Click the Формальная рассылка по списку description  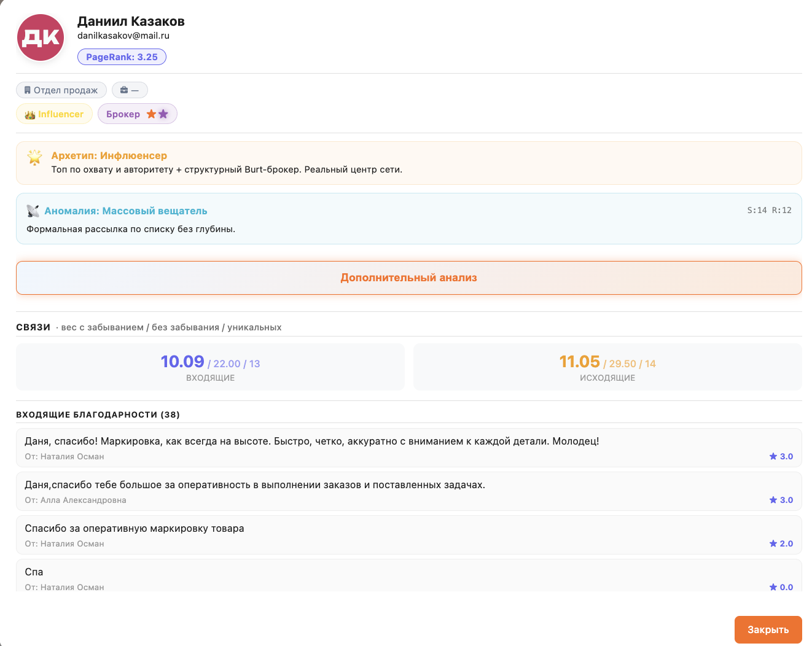131,229
